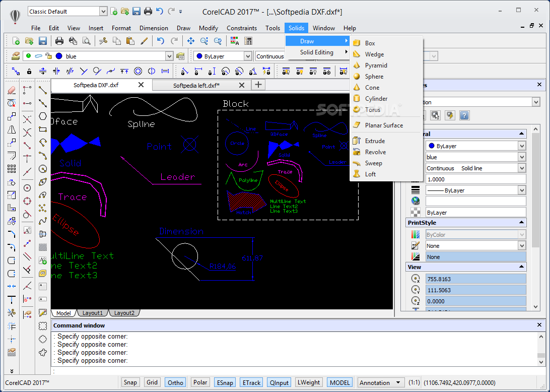Toggle Grid in status bar

(x=152, y=382)
